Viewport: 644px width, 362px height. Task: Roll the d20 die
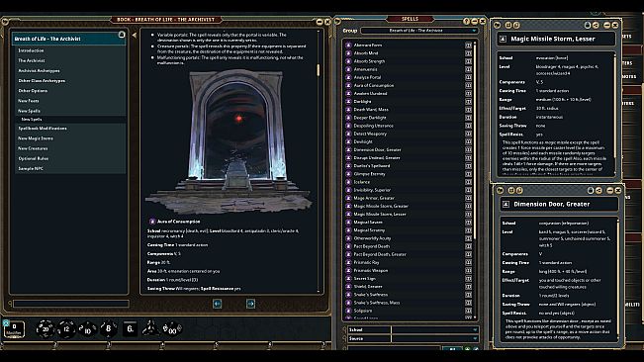click(45, 328)
